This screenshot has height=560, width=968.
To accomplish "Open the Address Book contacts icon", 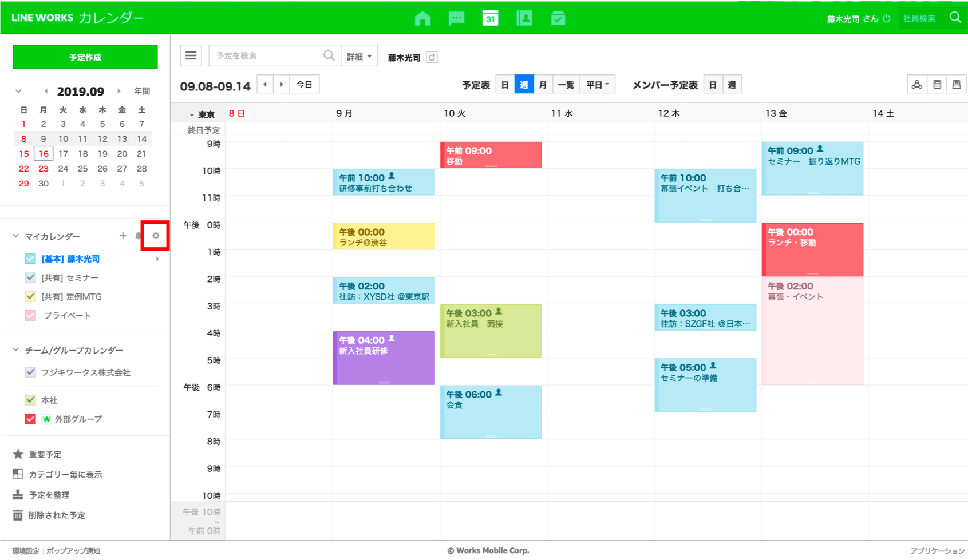I will pos(524,18).
